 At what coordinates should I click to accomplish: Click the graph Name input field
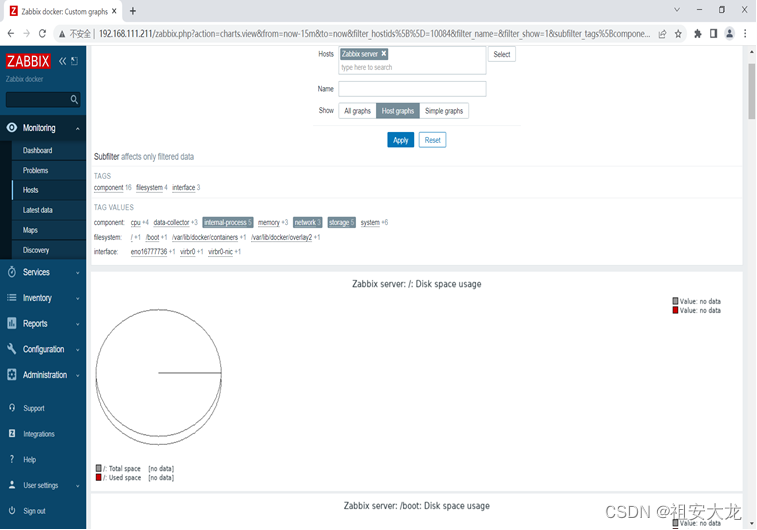pos(412,89)
